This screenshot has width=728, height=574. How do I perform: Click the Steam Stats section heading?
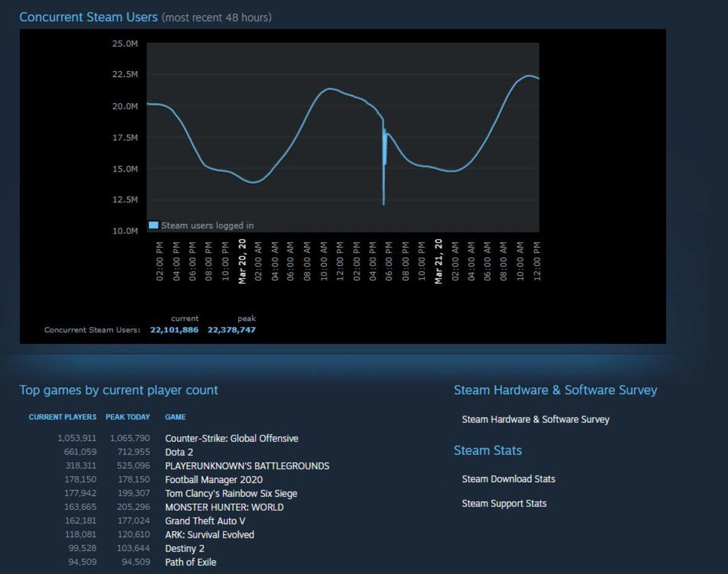click(x=487, y=450)
